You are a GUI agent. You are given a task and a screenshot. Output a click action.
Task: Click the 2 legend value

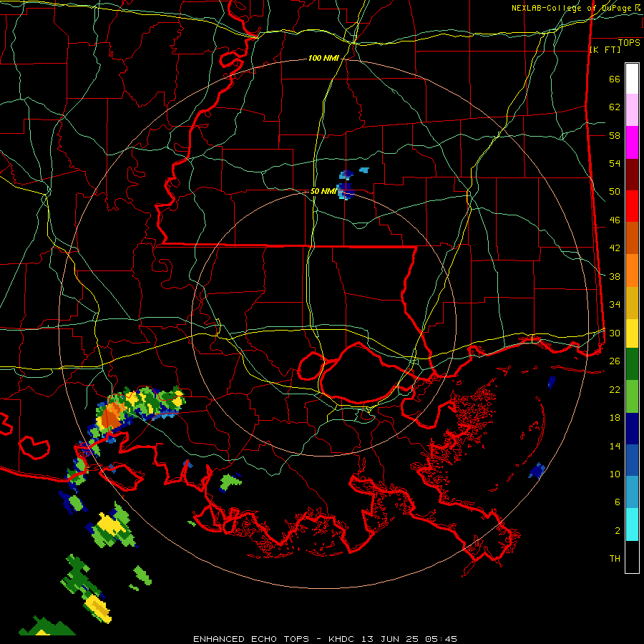pos(618,530)
